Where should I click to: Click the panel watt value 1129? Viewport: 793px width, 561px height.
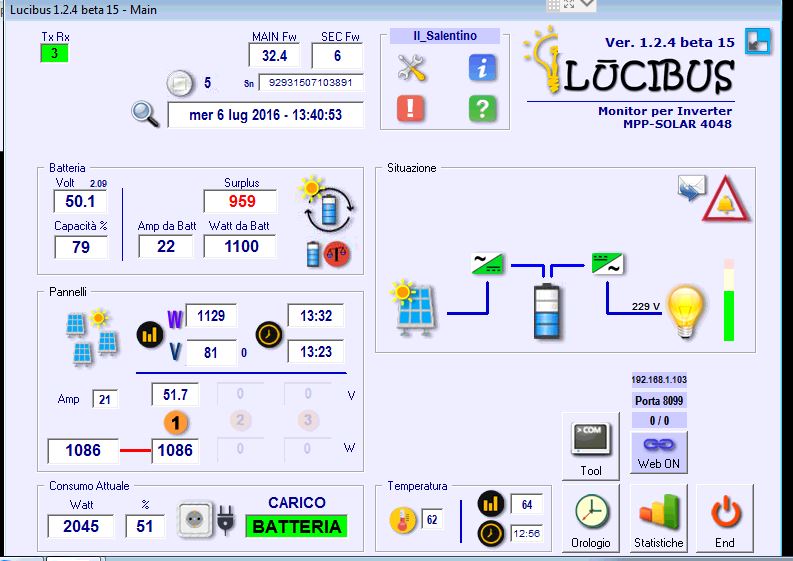211,316
